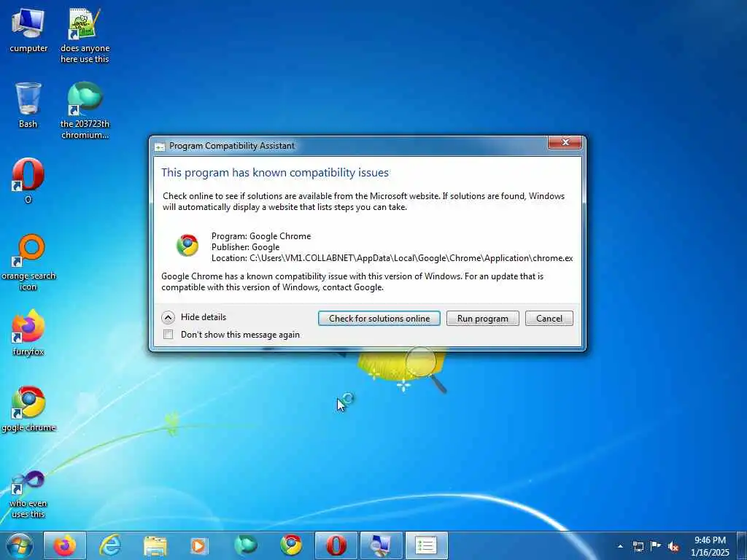Click the Show desktop strip
The height and width of the screenshot is (560, 747).
741,545
